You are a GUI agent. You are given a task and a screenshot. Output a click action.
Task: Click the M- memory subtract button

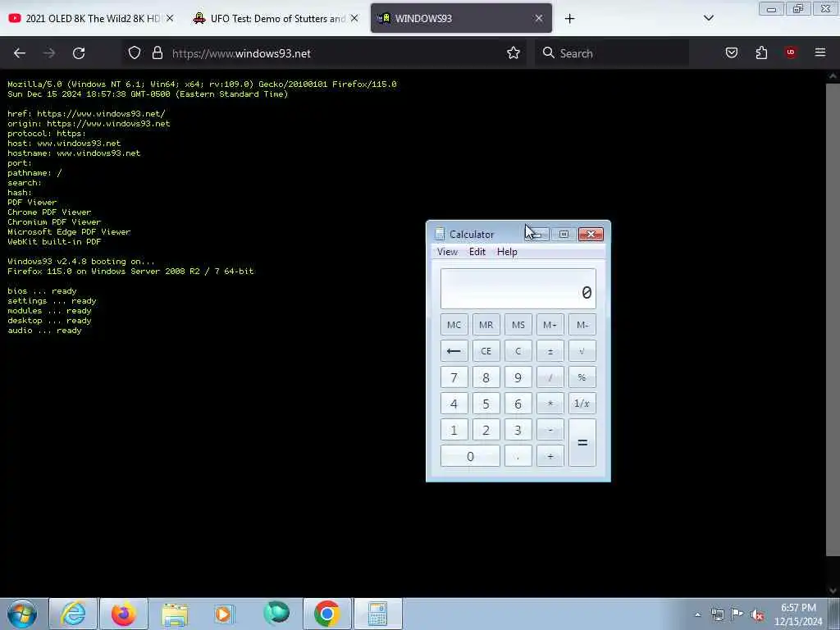[582, 325]
